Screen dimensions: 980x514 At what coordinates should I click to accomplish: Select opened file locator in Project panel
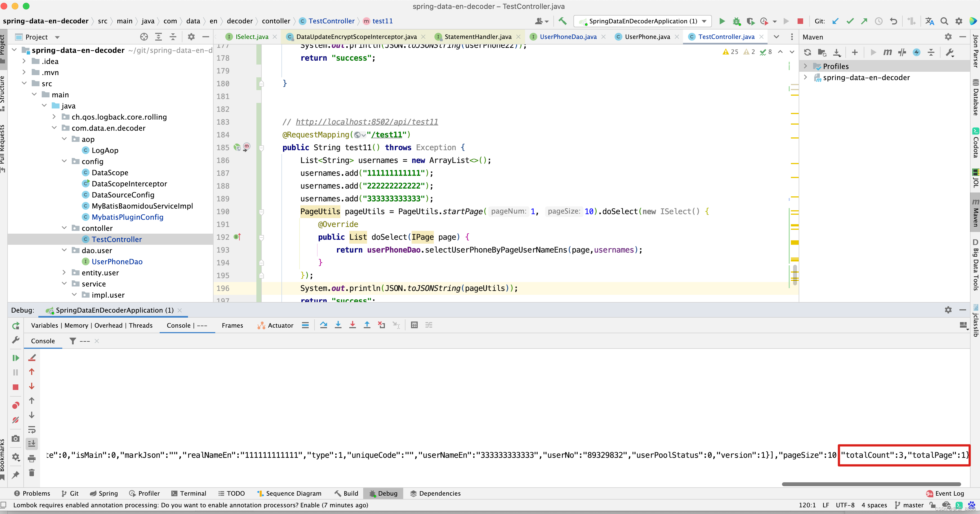coord(144,37)
